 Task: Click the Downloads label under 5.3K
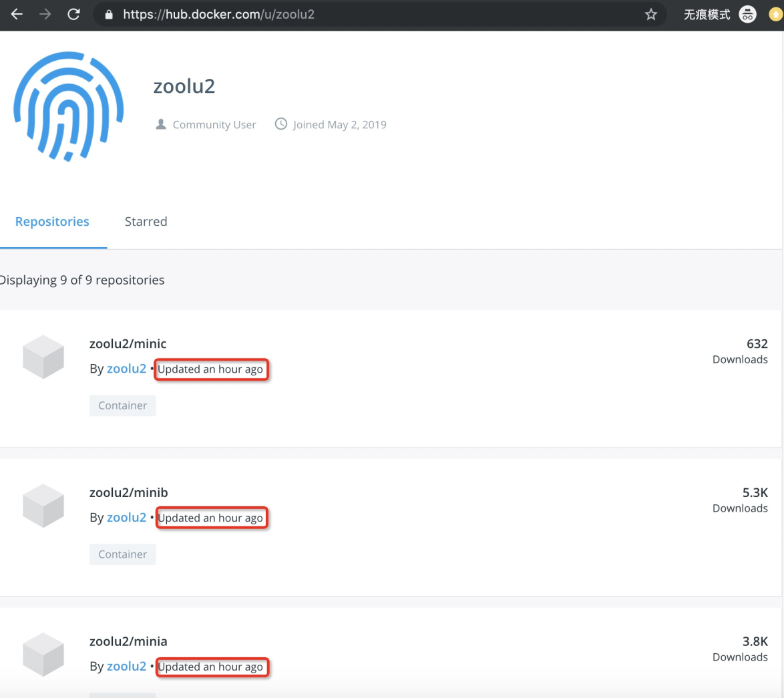[740, 508]
